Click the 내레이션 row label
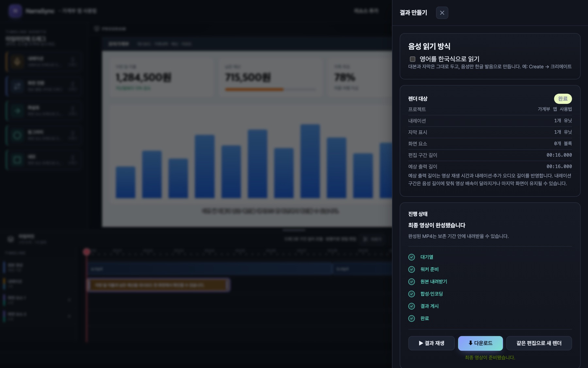Viewport: 588px width, 368px height. [417, 121]
